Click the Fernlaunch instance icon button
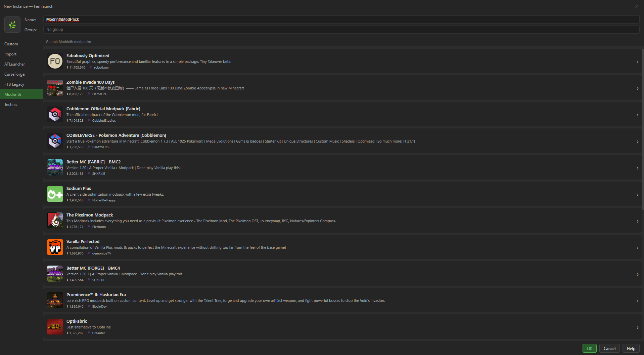644x355 pixels. (12, 25)
